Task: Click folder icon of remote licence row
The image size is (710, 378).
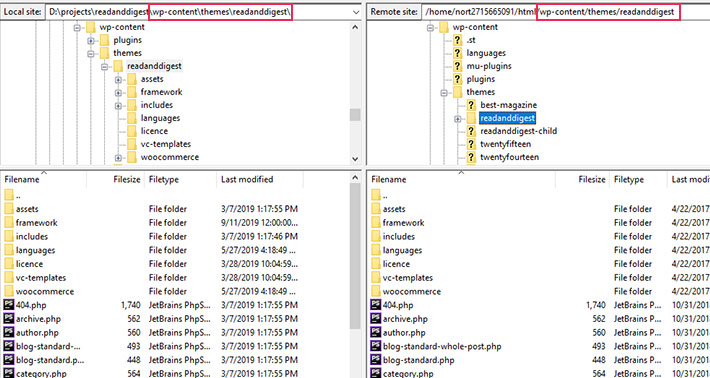Action: coord(376,264)
